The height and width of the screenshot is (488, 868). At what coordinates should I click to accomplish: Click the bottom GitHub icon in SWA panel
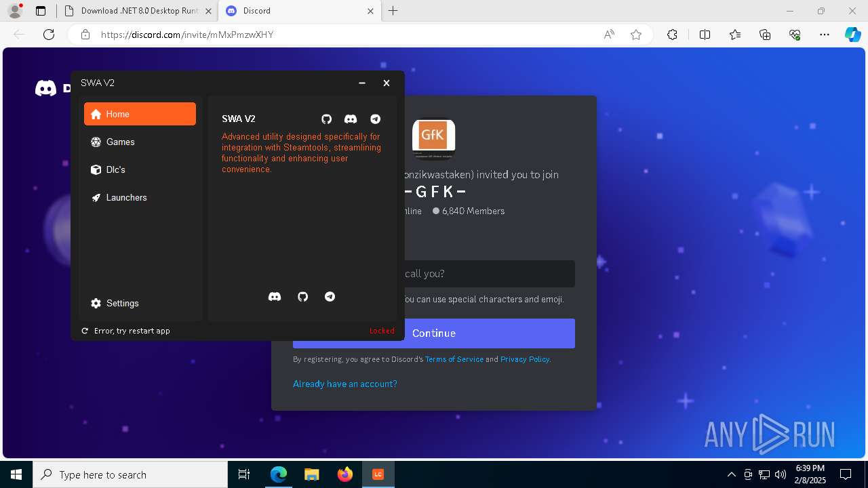pos(303,297)
